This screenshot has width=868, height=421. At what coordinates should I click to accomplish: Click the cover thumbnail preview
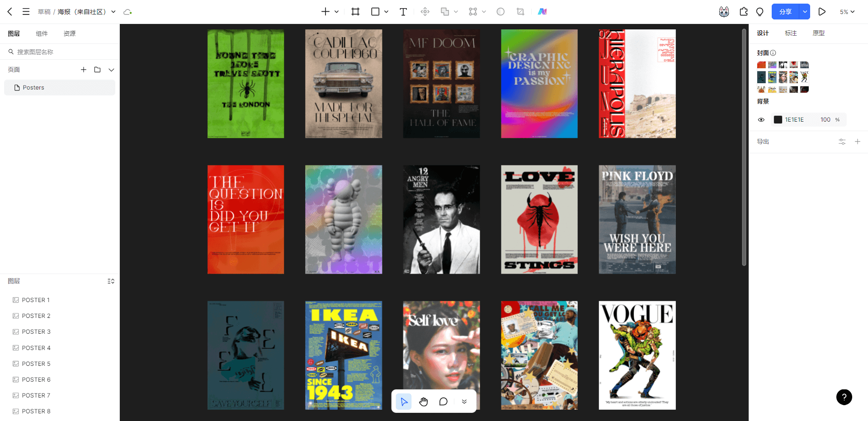pos(783,77)
